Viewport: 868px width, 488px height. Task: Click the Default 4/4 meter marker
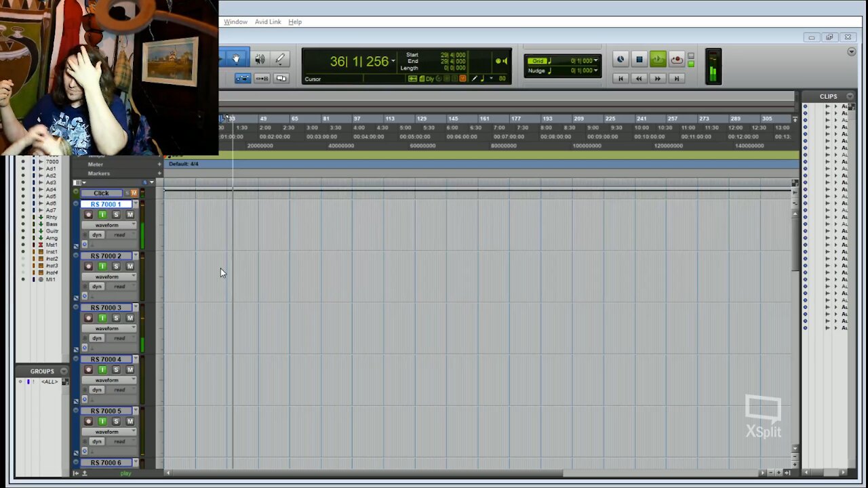(183, 164)
